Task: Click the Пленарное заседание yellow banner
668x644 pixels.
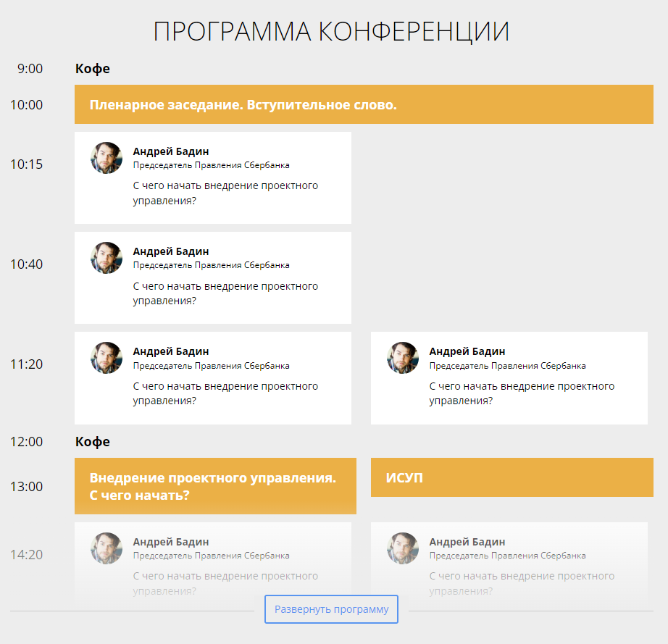Action: [364, 105]
